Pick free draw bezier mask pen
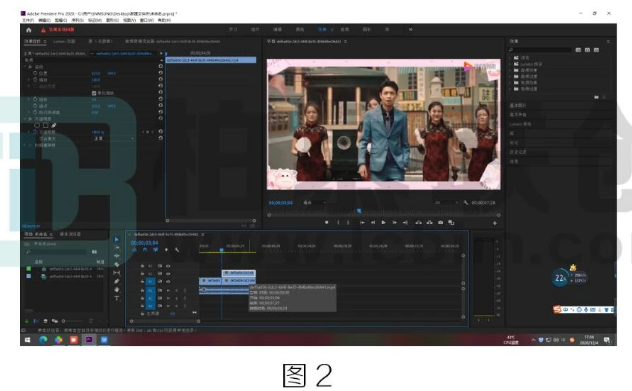The height and width of the screenshot is (391, 632). [x=54, y=125]
